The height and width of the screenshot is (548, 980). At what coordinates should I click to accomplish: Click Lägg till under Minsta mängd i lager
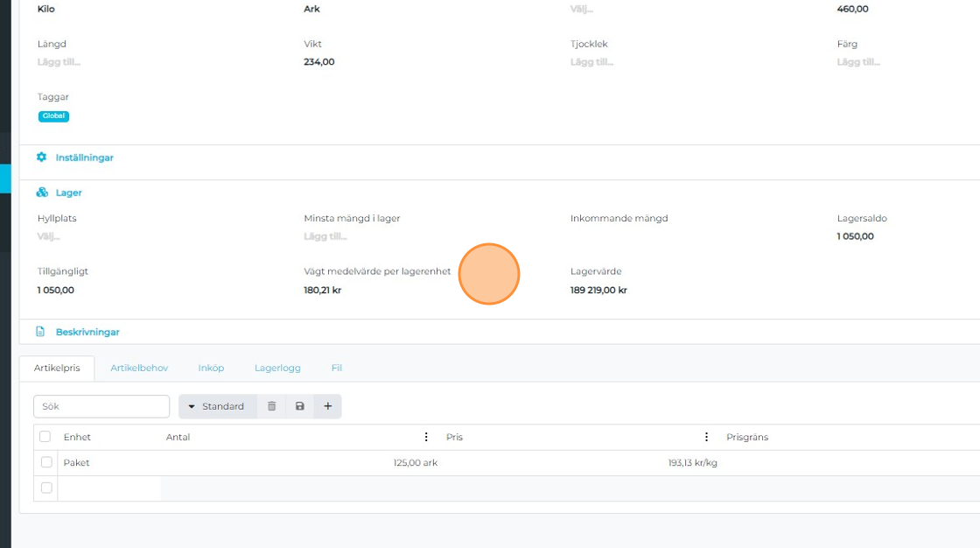coord(325,236)
